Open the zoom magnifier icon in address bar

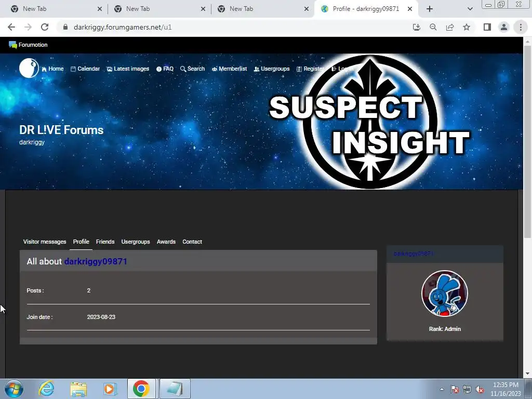pos(433,27)
